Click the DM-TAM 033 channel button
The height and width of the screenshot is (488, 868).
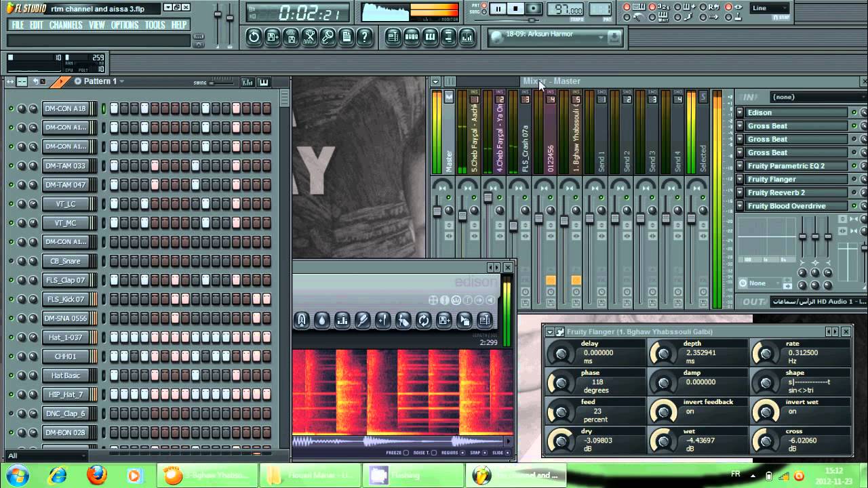pyautogui.click(x=66, y=165)
